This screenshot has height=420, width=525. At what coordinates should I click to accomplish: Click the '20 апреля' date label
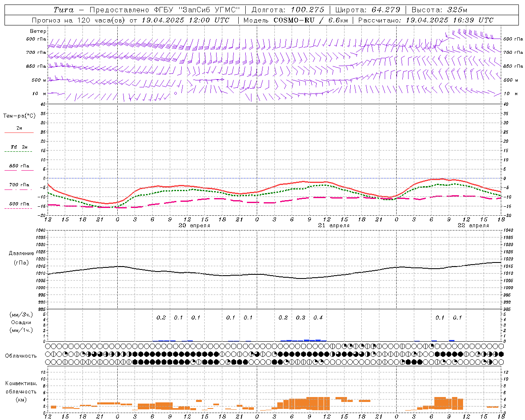(x=194, y=226)
